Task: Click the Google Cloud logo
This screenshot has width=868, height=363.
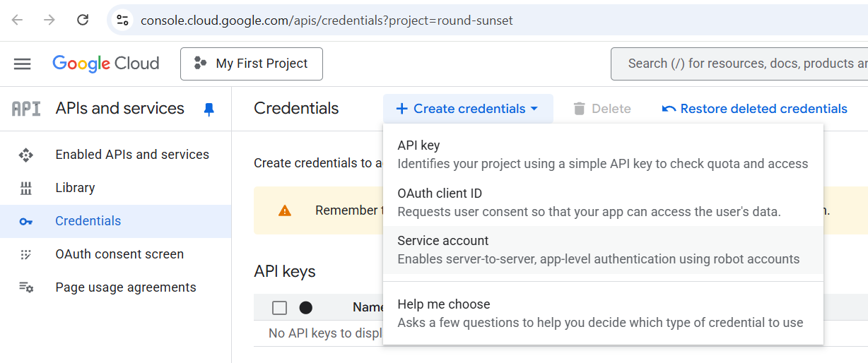Action: [106, 64]
